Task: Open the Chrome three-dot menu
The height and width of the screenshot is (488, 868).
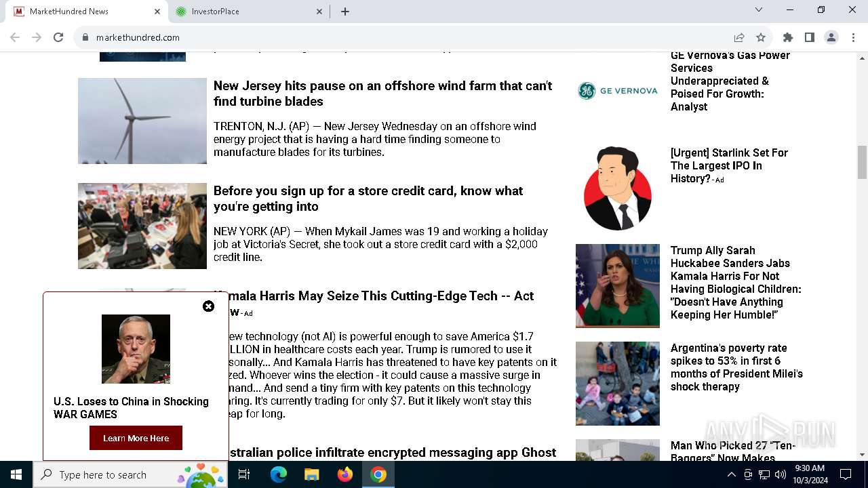Action: [853, 37]
